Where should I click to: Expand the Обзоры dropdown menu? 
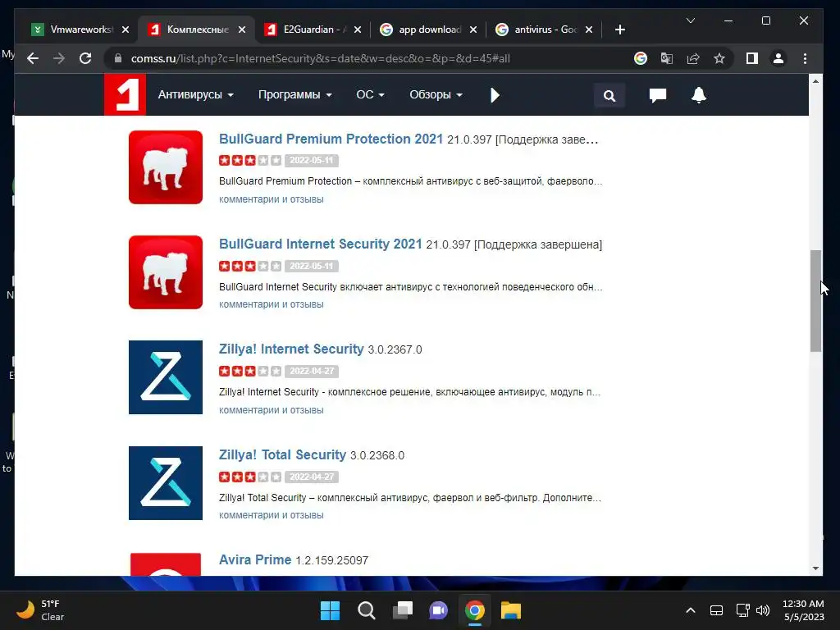click(x=436, y=95)
